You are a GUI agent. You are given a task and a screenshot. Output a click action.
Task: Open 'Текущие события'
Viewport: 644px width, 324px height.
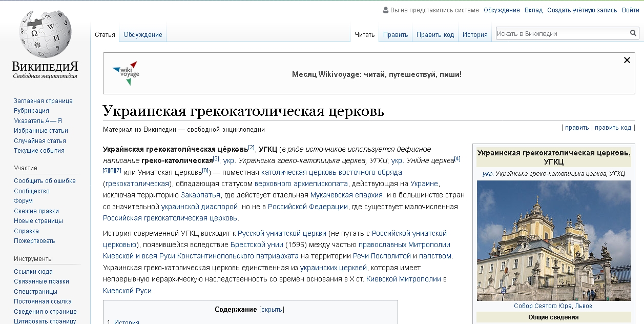[39, 151]
